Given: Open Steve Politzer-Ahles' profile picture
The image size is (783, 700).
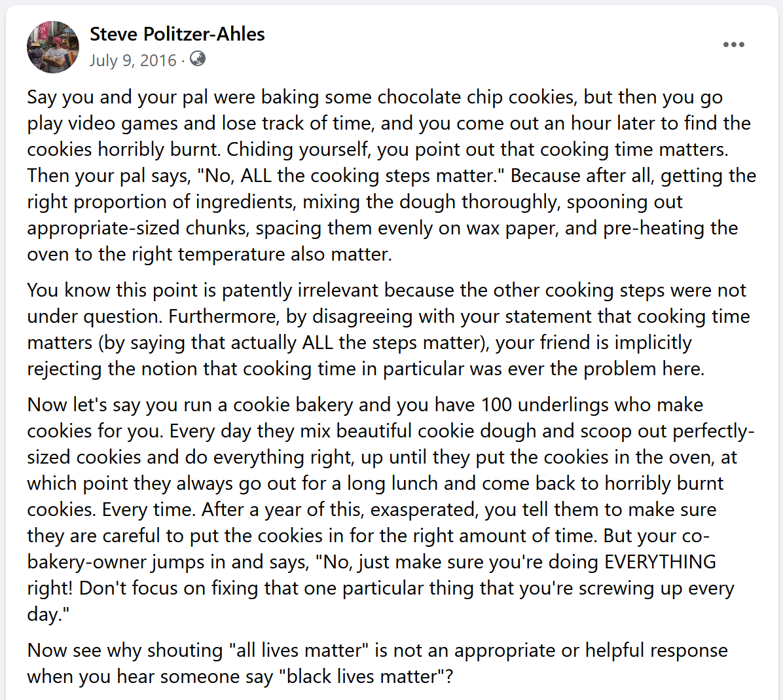Looking at the screenshot, I should (53, 47).
